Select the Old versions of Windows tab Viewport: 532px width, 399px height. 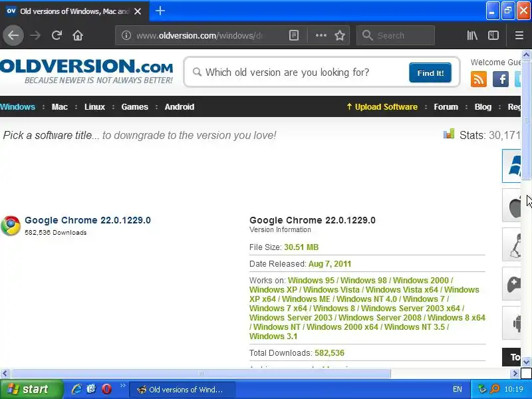[x=74, y=11]
